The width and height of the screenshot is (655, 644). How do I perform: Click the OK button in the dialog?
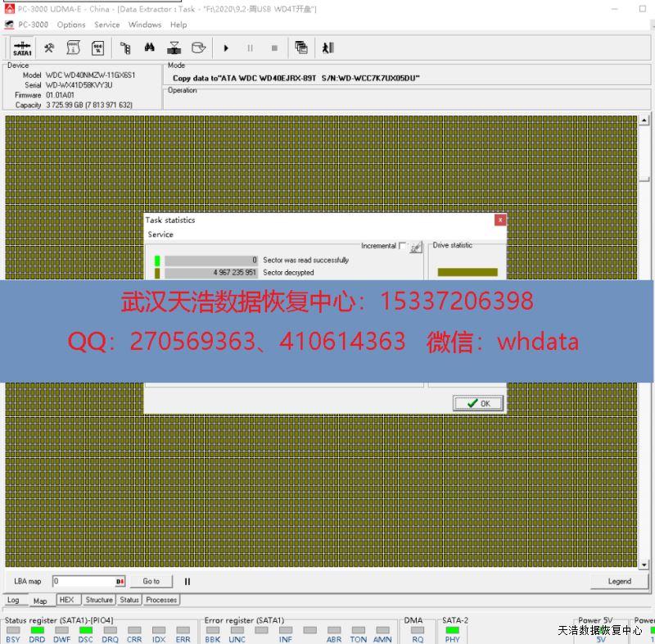[478, 403]
